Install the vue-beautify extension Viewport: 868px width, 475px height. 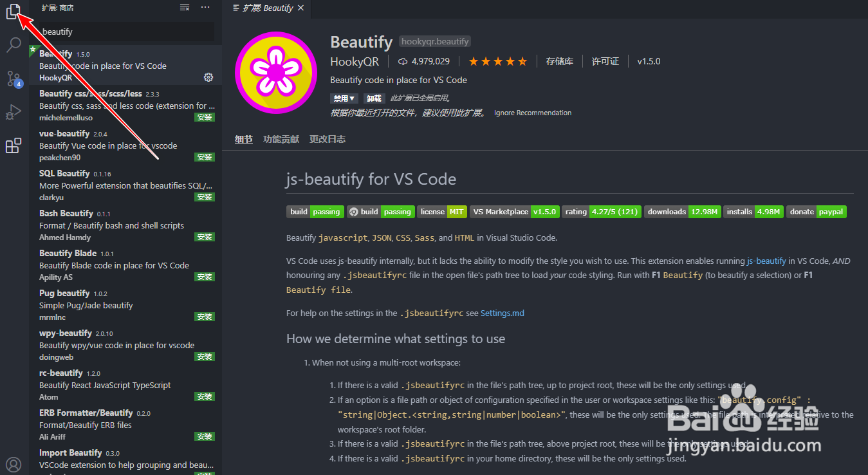205,158
